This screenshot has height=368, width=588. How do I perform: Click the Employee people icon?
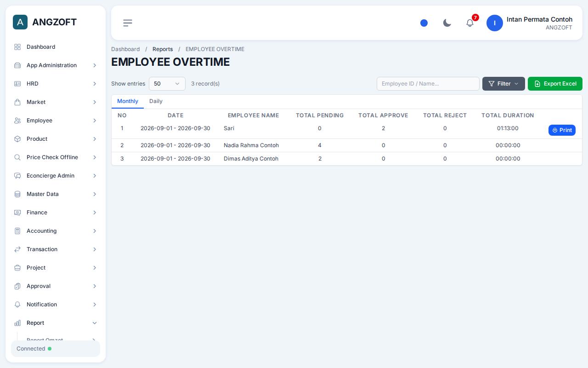(17, 121)
